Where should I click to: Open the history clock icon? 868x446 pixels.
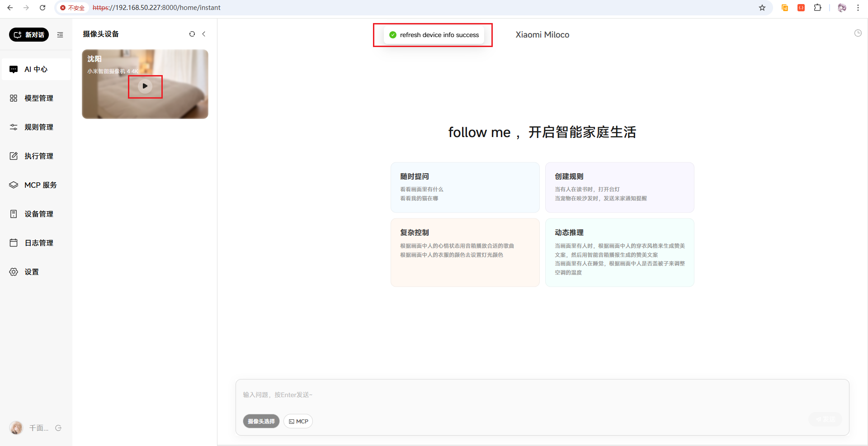click(x=858, y=33)
